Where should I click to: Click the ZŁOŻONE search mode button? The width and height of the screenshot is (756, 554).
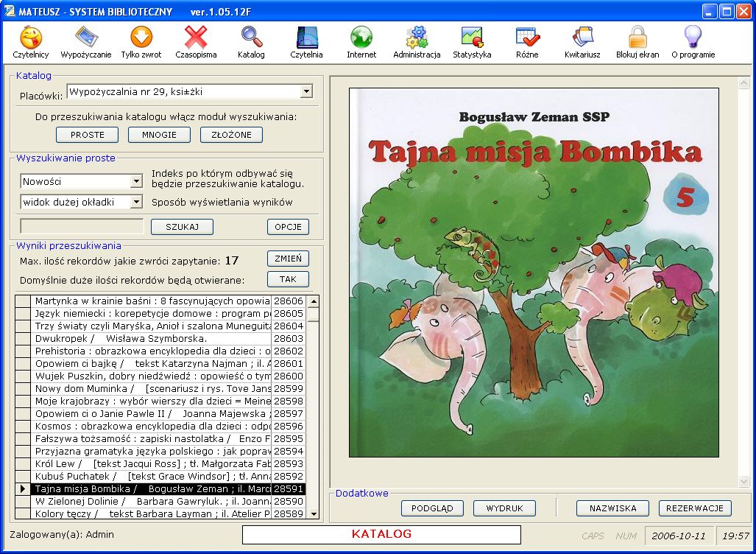(x=231, y=135)
